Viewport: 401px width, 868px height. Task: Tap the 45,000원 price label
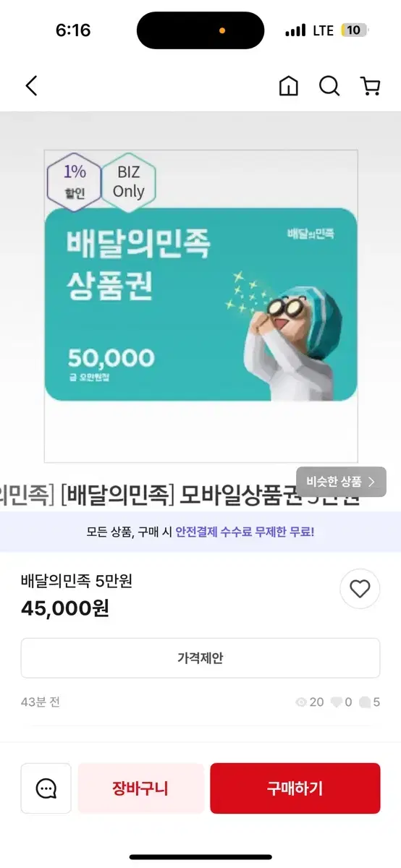coord(65,608)
